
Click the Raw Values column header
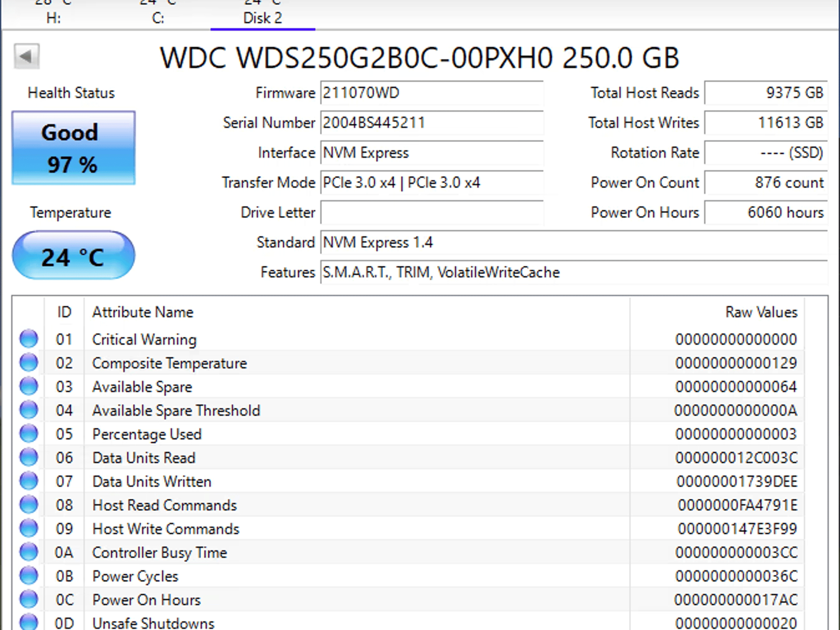pyautogui.click(x=717, y=312)
